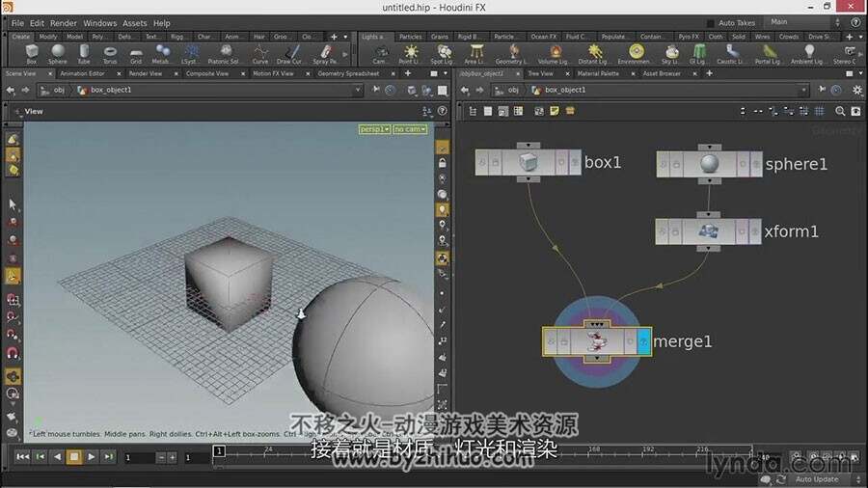This screenshot has height=488, width=868.
Task: Toggle the display flag on box1 node
Action: pyautogui.click(x=575, y=162)
